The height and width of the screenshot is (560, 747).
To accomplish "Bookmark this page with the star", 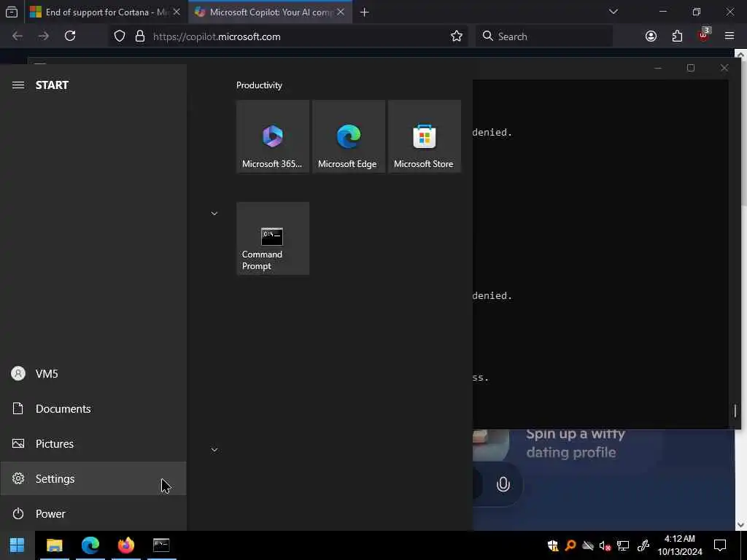I will [x=457, y=36].
